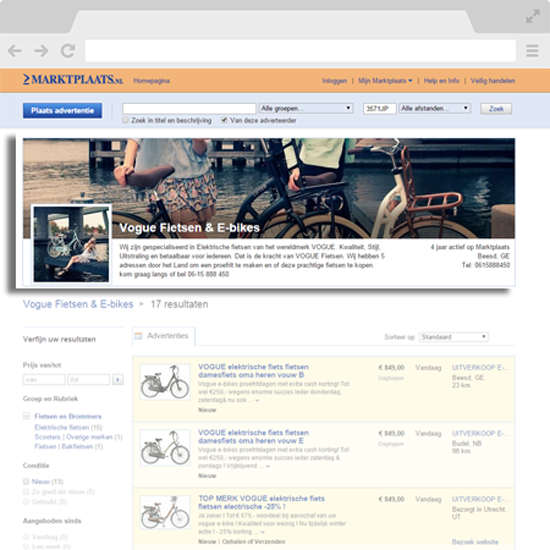Open listing 'damesfiets oma heren vouw B'
Screen dimensions: 550x550
[253, 371]
